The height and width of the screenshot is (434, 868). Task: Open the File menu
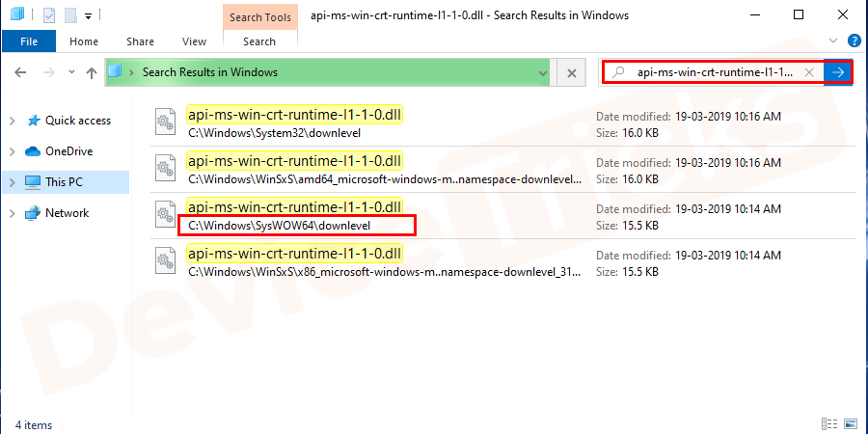click(x=29, y=41)
